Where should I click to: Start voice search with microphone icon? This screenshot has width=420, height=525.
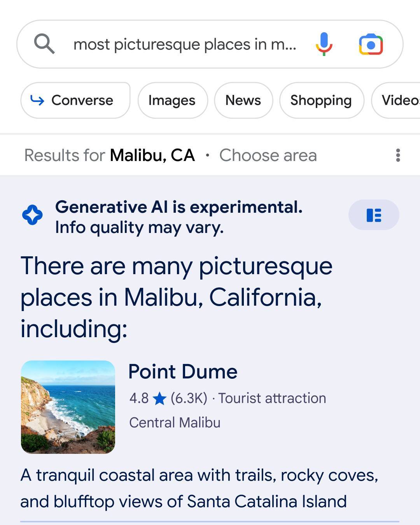coord(324,44)
